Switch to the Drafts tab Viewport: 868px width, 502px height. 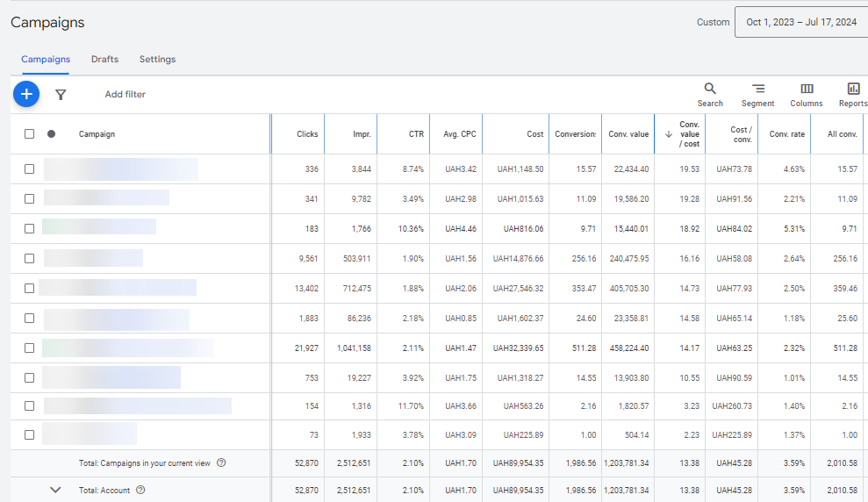pyautogui.click(x=104, y=59)
